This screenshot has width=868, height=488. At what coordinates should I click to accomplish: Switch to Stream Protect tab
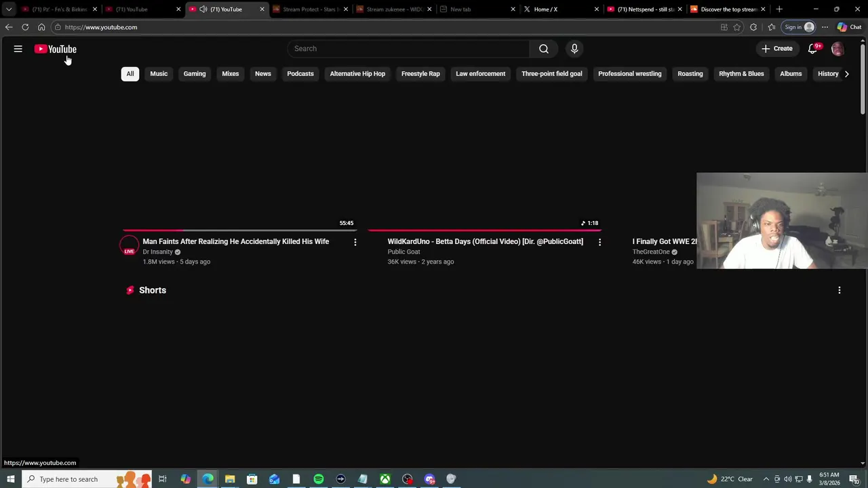pyautogui.click(x=311, y=9)
